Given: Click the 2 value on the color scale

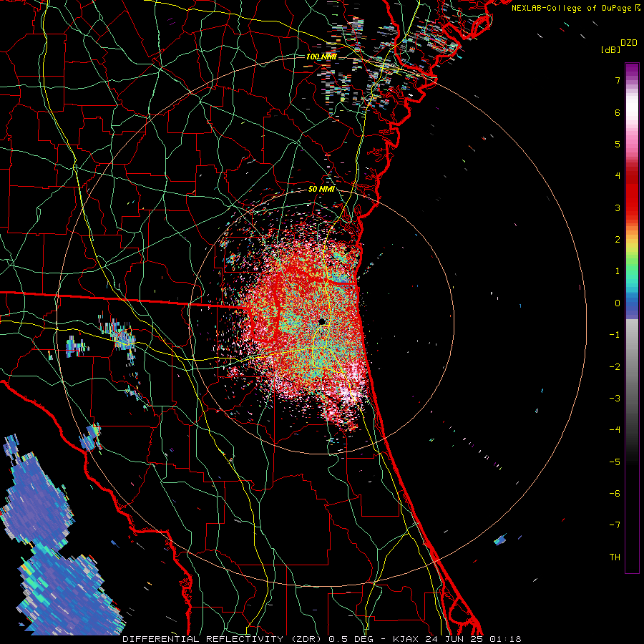Looking at the screenshot, I should (x=618, y=240).
